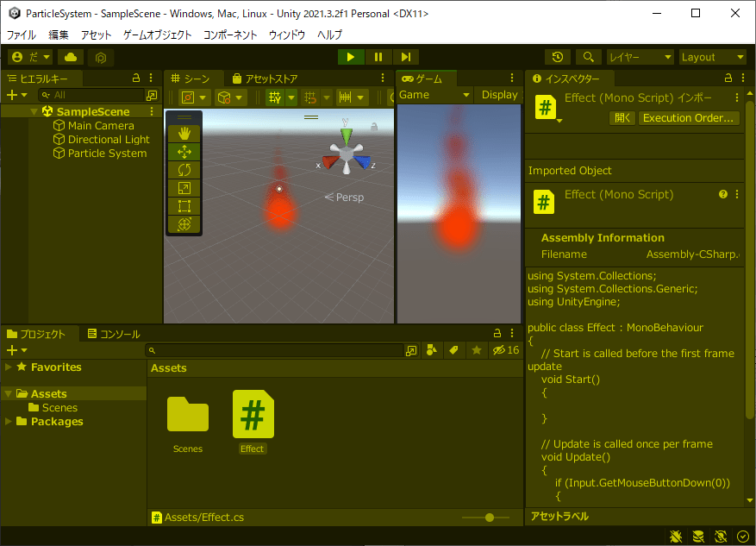This screenshot has height=546, width=756.
Task: Select the Rotate tool in scene toolbar
Action: 184,170
